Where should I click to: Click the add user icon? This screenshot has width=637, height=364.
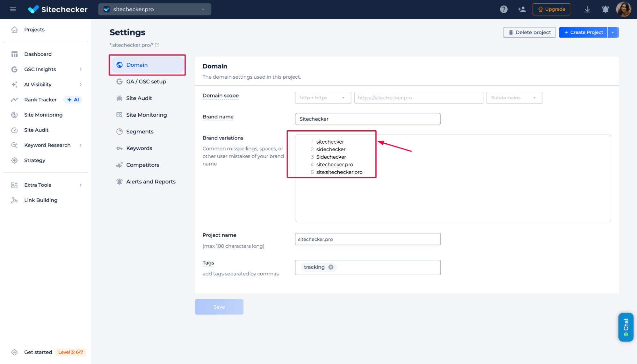522,9
